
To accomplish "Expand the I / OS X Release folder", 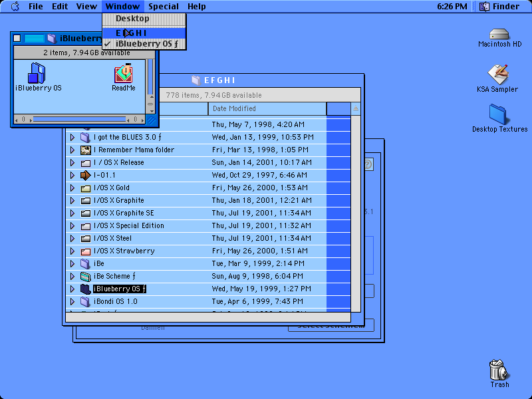I will [x=72, y=162].
